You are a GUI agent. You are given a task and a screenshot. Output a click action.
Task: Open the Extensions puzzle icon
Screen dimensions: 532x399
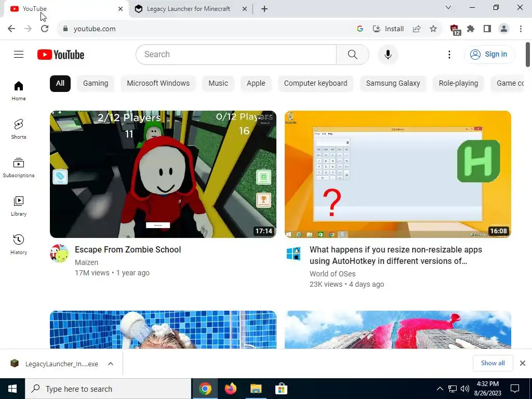471,29
